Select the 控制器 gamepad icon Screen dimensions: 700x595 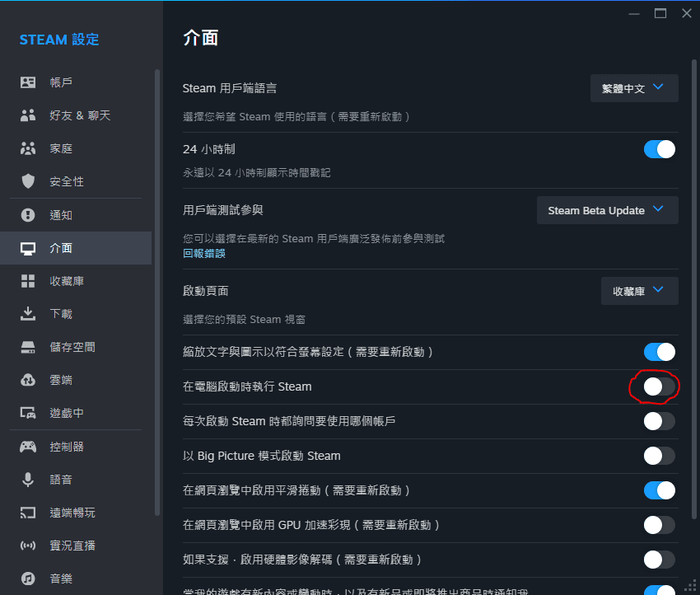click(26, 446)
